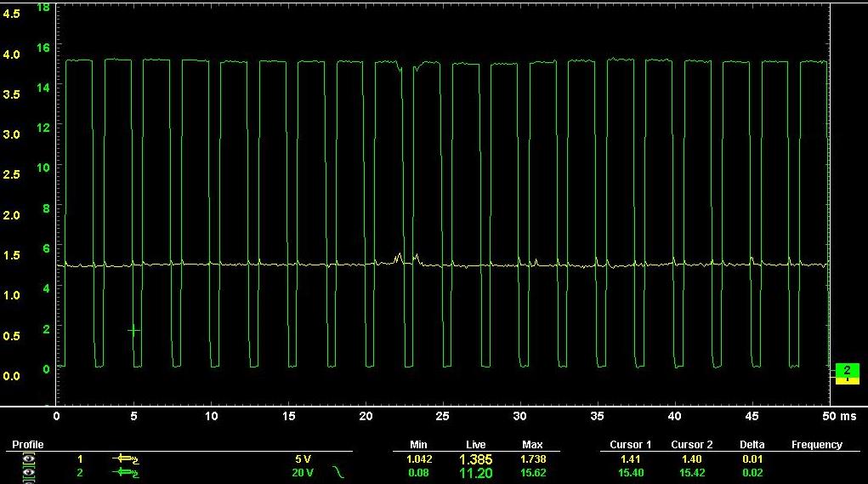Click channel 2 Max value 15.62

pyautogui.click(x=532, y=473)
